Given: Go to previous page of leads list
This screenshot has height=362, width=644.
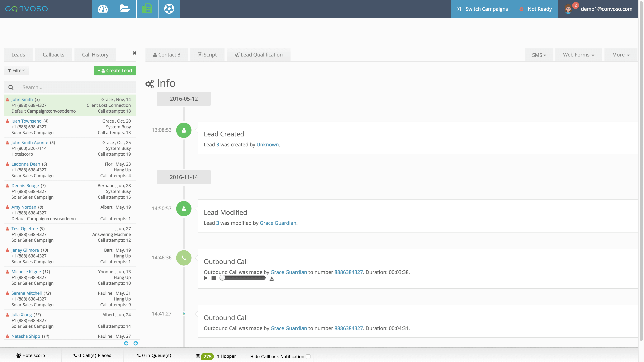Looking at the screenshot, I should click(x=126, y=343).
